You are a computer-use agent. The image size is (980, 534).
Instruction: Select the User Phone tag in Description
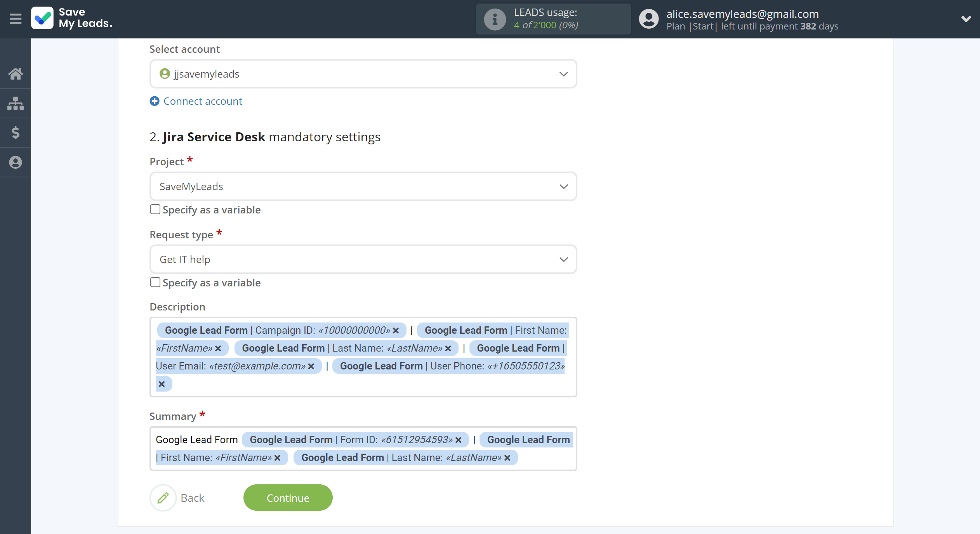click(x=448, y=366)
